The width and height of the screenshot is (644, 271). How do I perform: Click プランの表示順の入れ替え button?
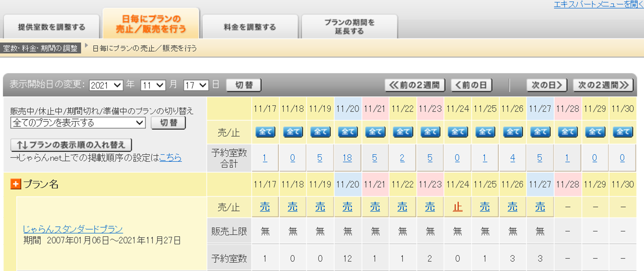[x=71, y=145]
